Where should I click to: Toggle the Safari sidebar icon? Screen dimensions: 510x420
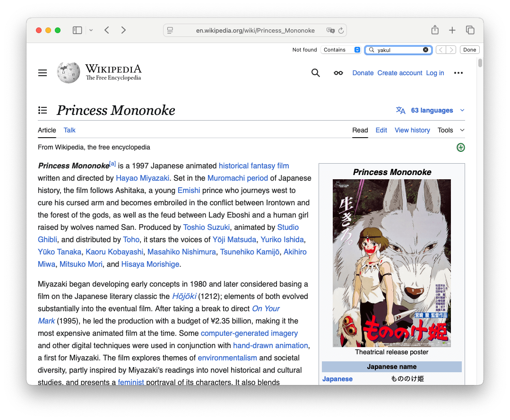coord(77,30)
